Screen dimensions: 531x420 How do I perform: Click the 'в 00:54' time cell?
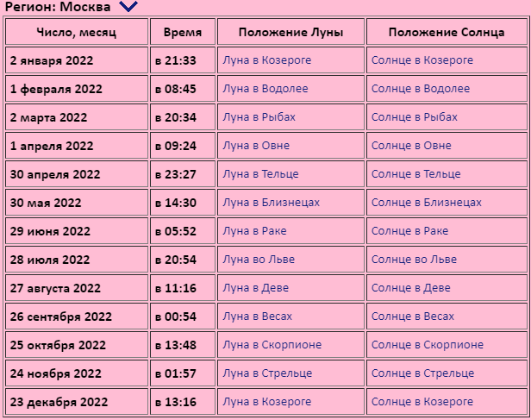point(176,317)
